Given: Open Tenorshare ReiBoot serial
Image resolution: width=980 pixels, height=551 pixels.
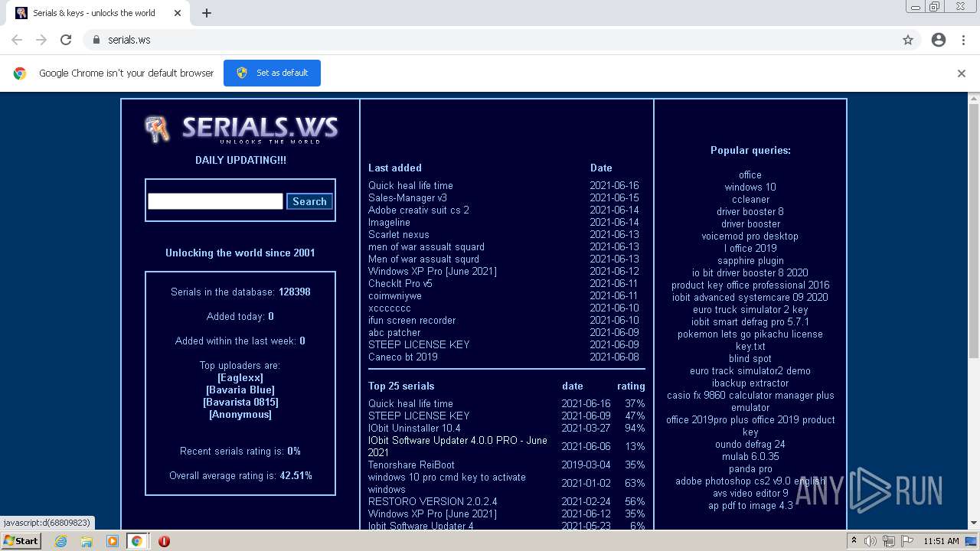Looking at the screenshot, I should click(x=411, y=465).
